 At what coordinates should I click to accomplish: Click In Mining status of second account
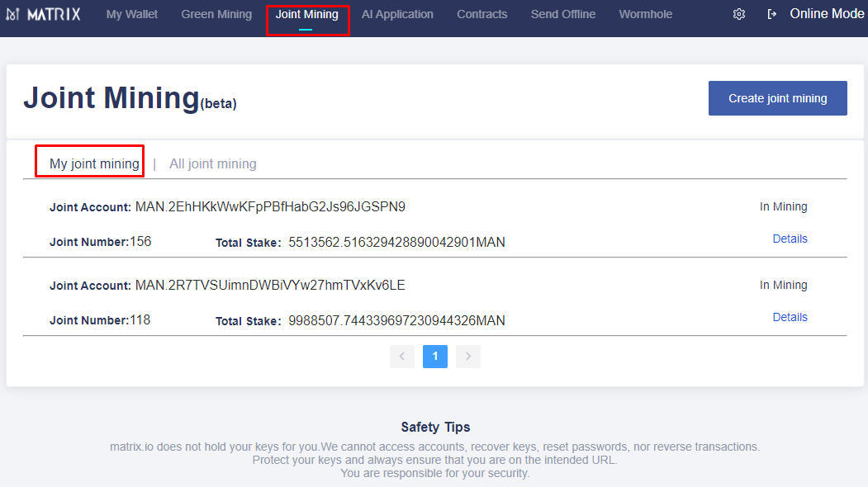pos(783,285)
